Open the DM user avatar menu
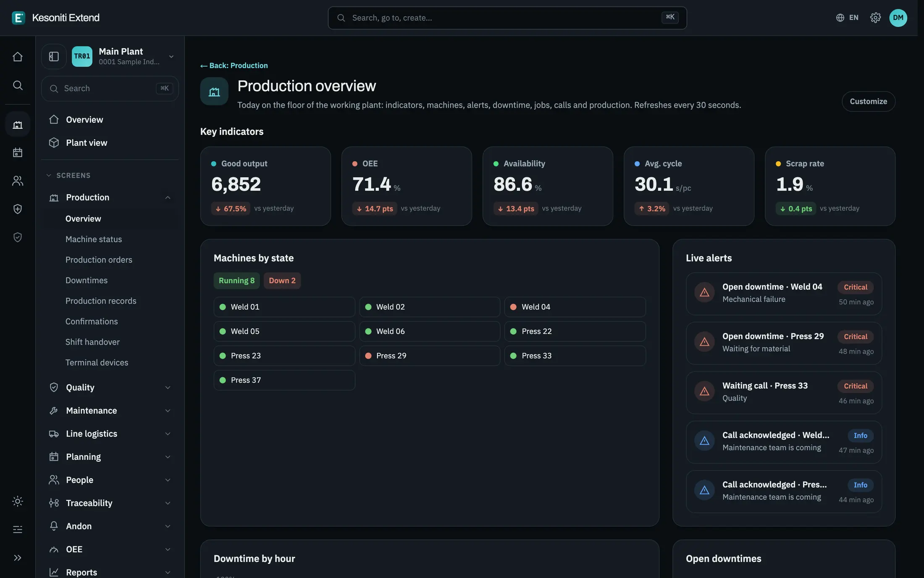 coord(898,18)
